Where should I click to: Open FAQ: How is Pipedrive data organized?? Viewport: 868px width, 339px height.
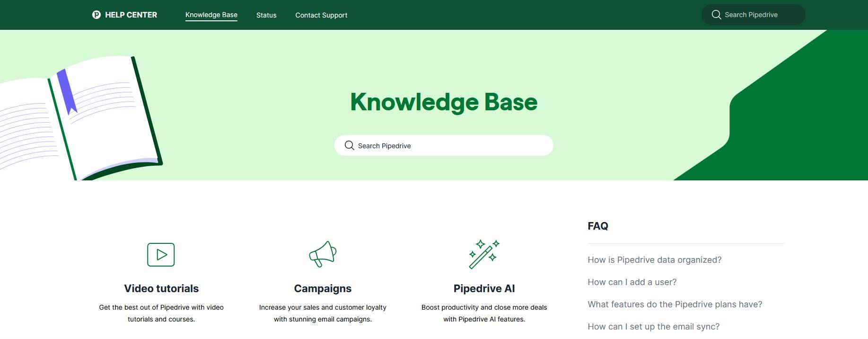click(655, 260)
